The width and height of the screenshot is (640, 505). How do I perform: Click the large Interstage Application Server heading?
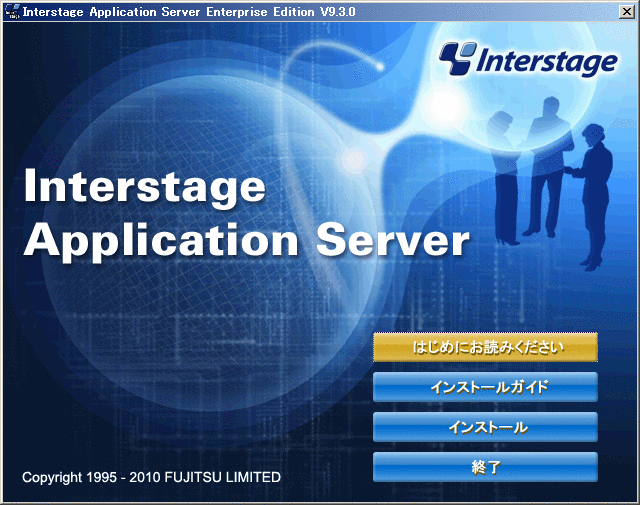(x=247, y=214)
